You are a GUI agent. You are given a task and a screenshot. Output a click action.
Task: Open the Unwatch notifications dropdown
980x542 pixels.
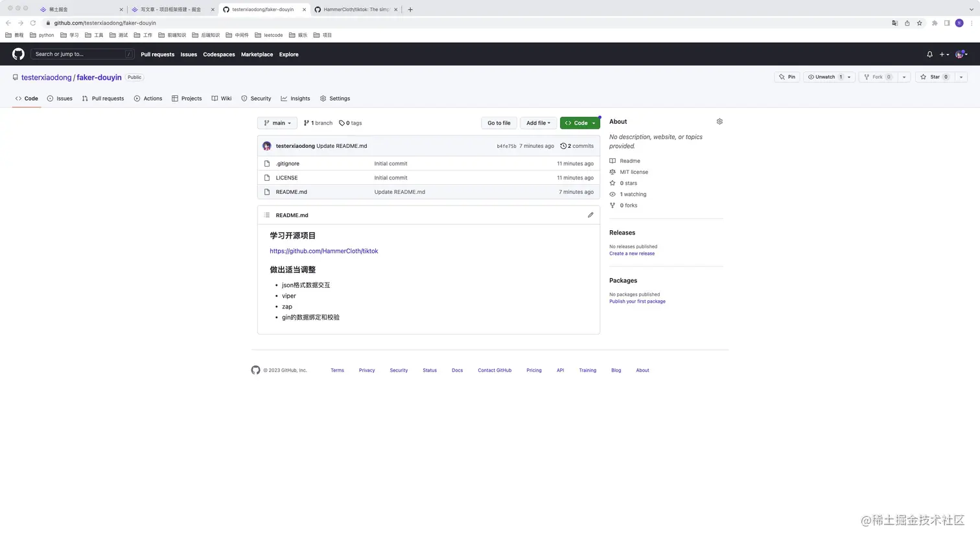[x=829, y=77]
